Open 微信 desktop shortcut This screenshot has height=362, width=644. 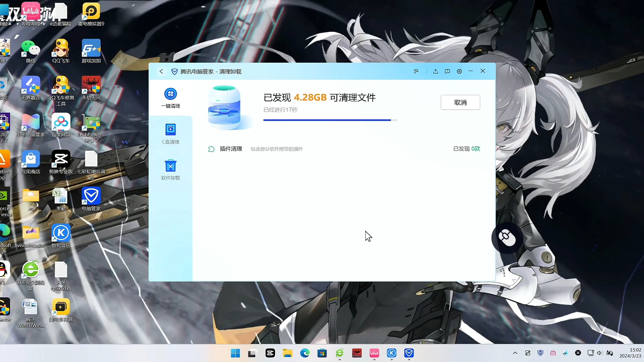coord(31,51)
